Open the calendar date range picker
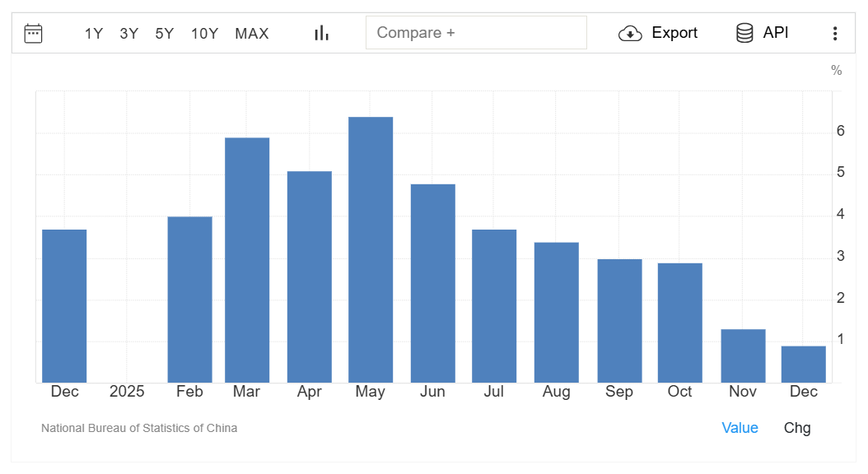This screenshot has height=474, width=868. click(x=33, y=33)
